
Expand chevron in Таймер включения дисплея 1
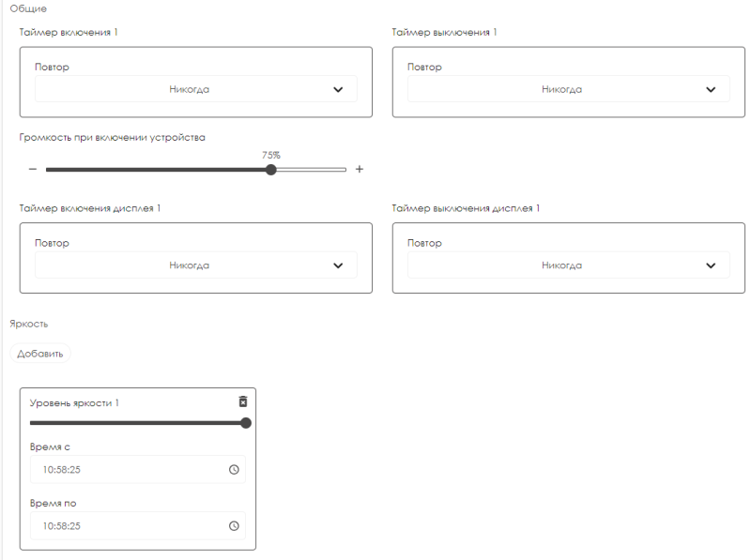338,265
